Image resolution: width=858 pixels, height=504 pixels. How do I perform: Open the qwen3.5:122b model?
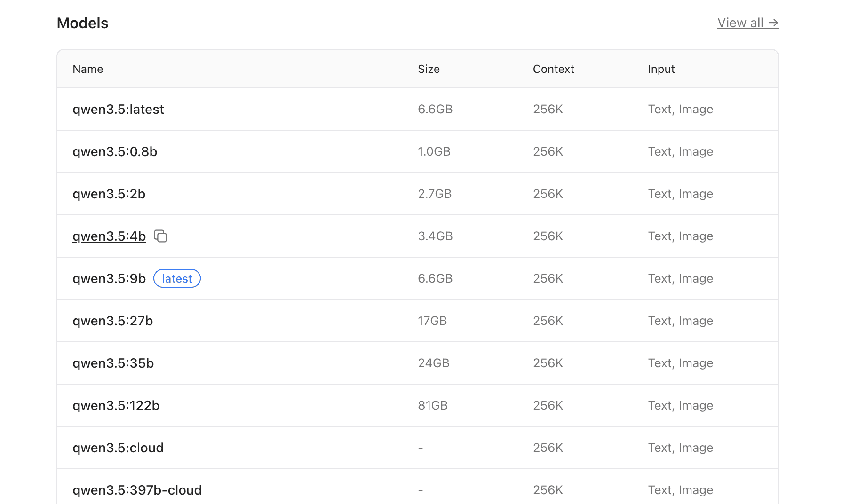(x=116, y=405)
